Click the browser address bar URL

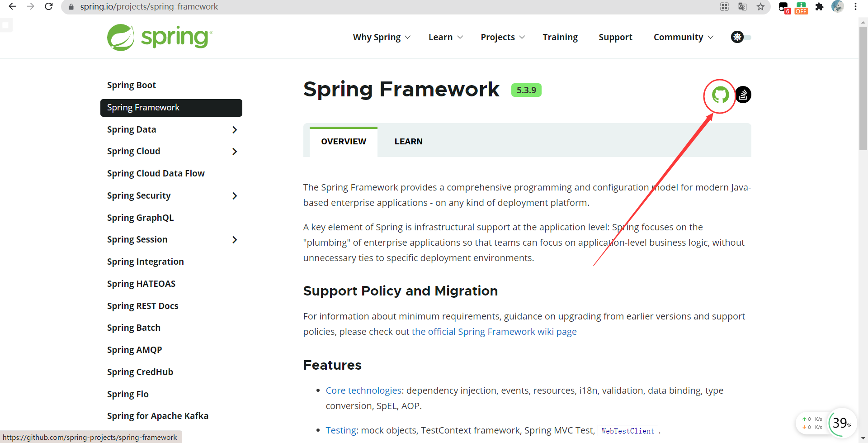coord(149,7)
